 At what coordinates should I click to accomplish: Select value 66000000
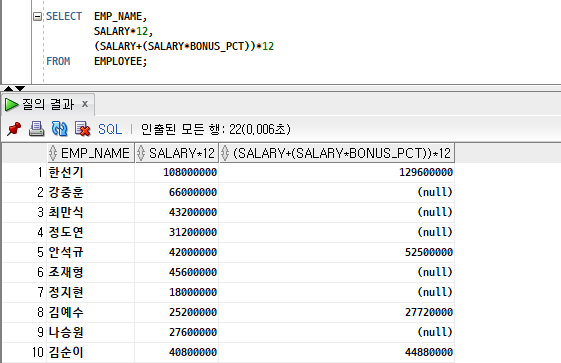pyautogui.click(x=177, y=192)
